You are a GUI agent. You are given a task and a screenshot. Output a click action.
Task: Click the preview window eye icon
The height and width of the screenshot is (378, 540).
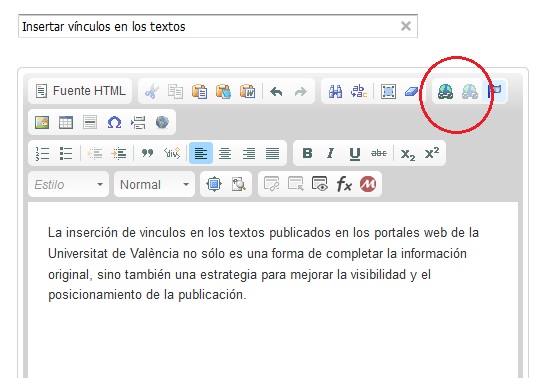point(320,184)
